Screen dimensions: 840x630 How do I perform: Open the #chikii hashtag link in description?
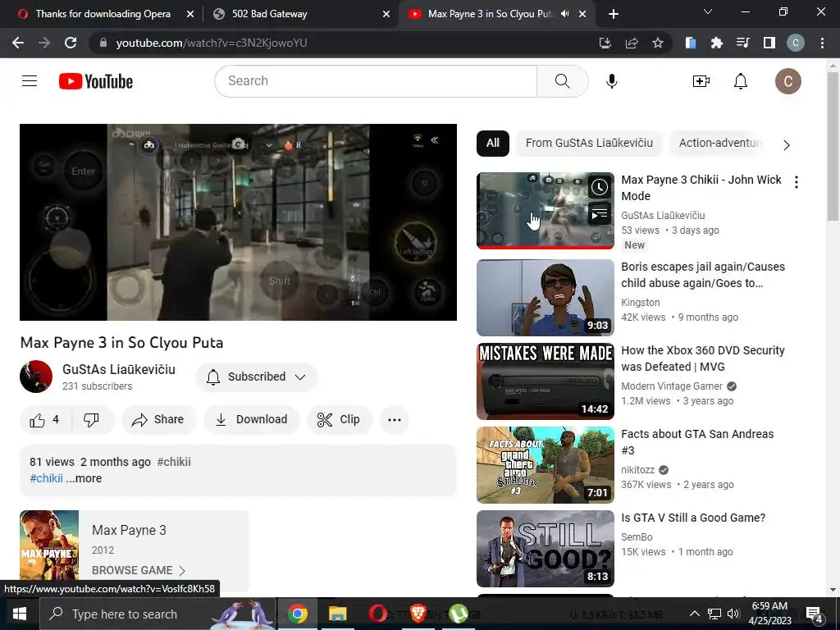[x=46, y=478]
